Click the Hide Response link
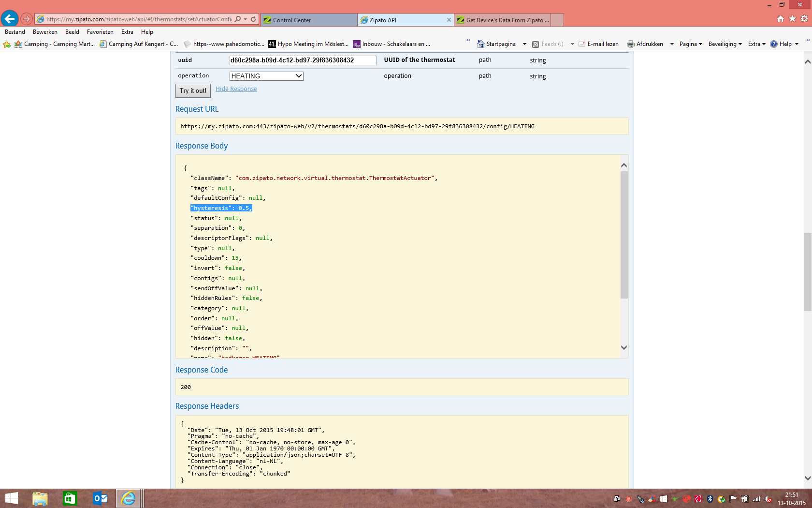 [236, 89]
